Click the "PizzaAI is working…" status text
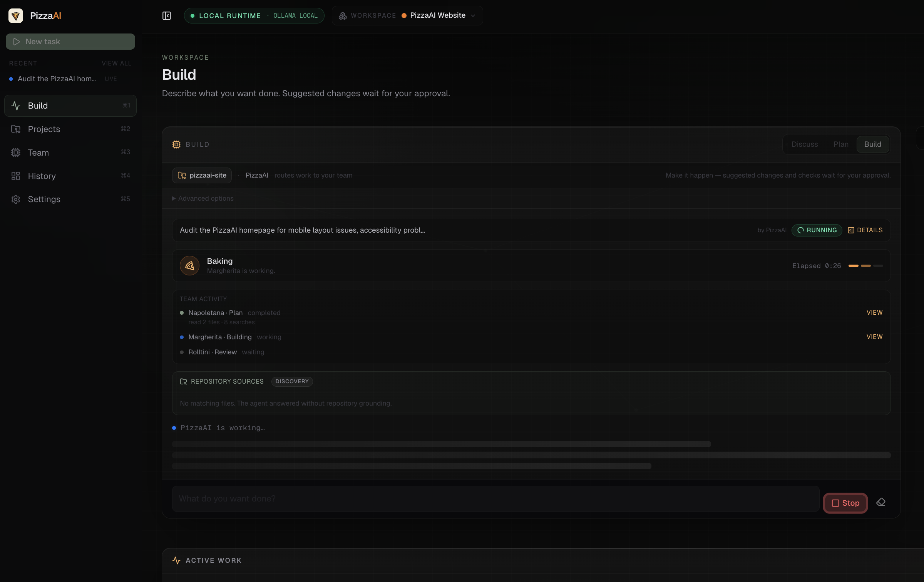 (x=223, y=428)
